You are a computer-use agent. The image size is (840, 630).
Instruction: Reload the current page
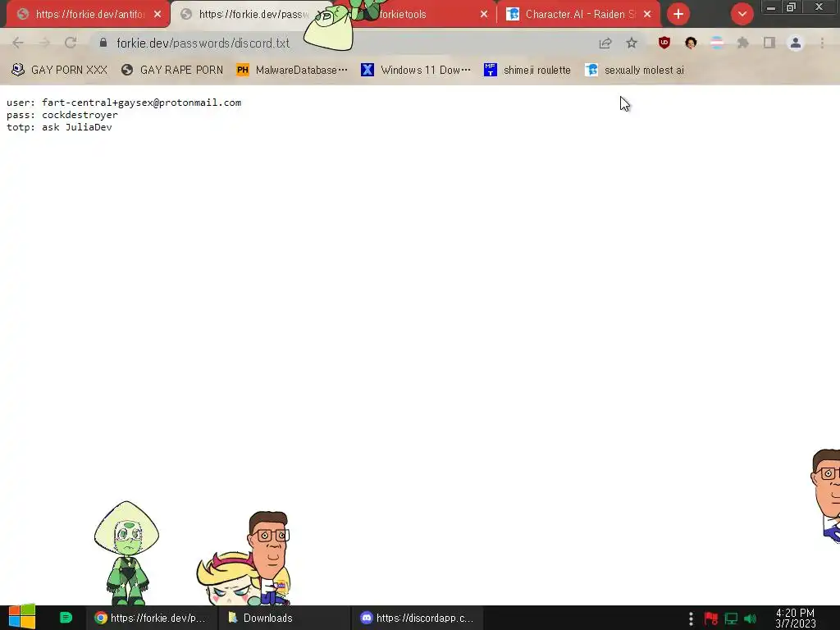pos(71,43)
